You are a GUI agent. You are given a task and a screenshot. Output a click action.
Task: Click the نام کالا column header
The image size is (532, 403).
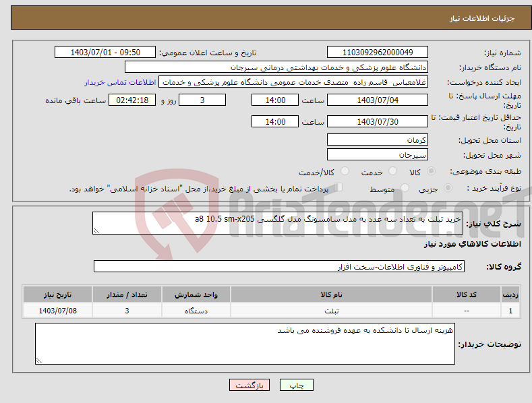pyautogui.click(x=331, y=294)
